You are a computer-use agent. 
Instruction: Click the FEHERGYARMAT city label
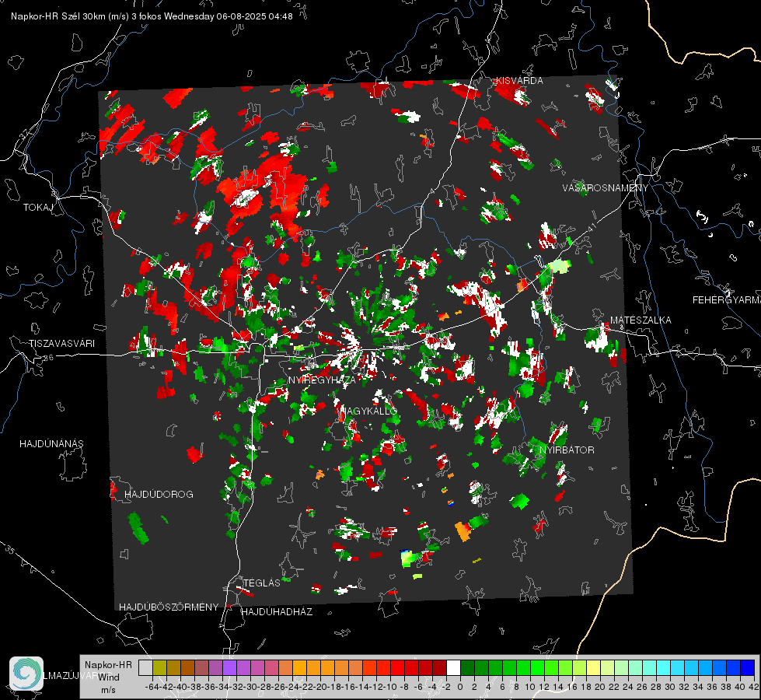tap(726, 300)
